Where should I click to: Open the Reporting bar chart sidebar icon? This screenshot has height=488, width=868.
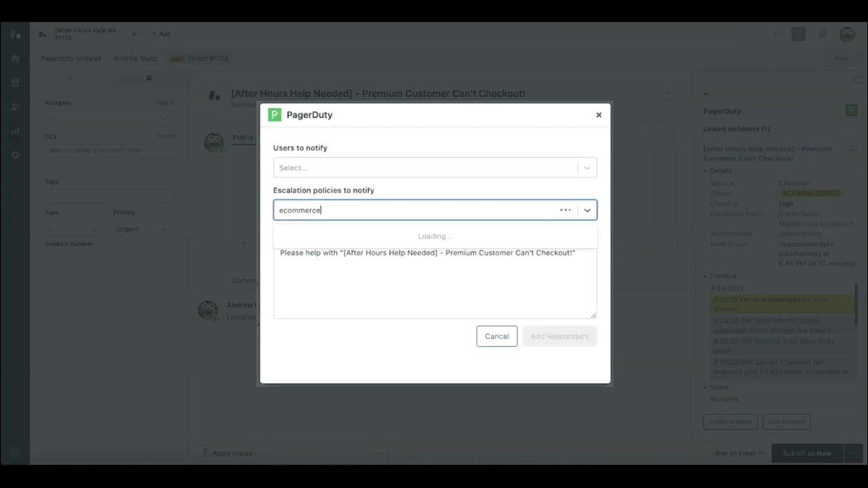pyautogui.click(x=15, y=131)
